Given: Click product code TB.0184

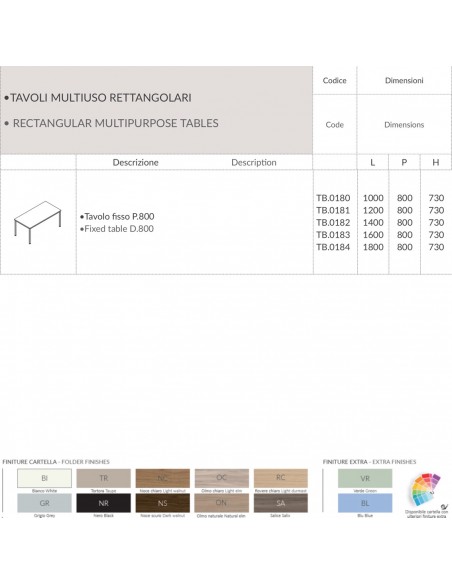Looking at the screenshot, I should 333,247.
